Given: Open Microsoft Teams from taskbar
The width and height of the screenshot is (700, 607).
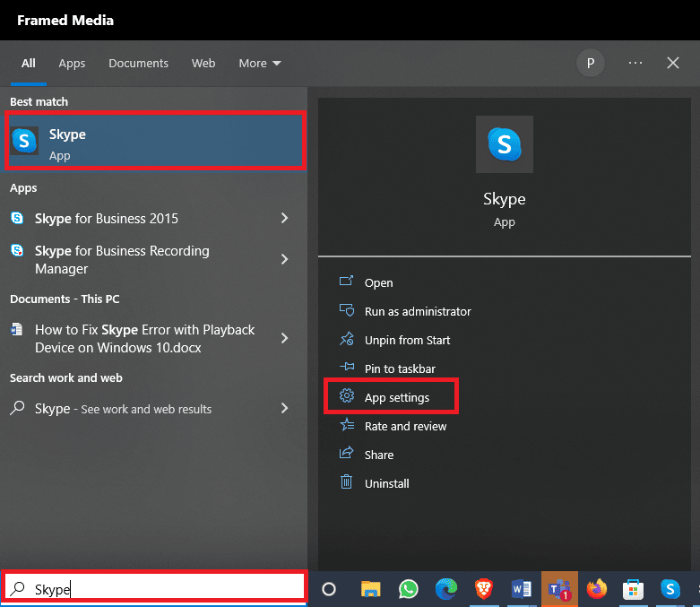Looking at the screenshot, I should click(x=559, y=589).
